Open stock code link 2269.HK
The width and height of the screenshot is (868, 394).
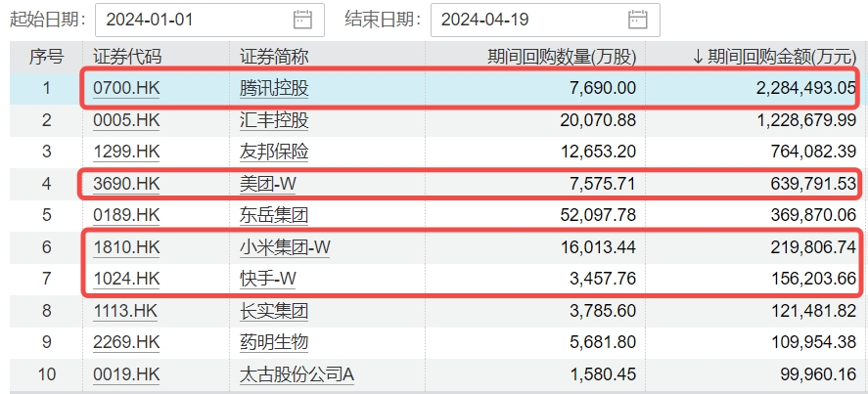coord(126,342)
